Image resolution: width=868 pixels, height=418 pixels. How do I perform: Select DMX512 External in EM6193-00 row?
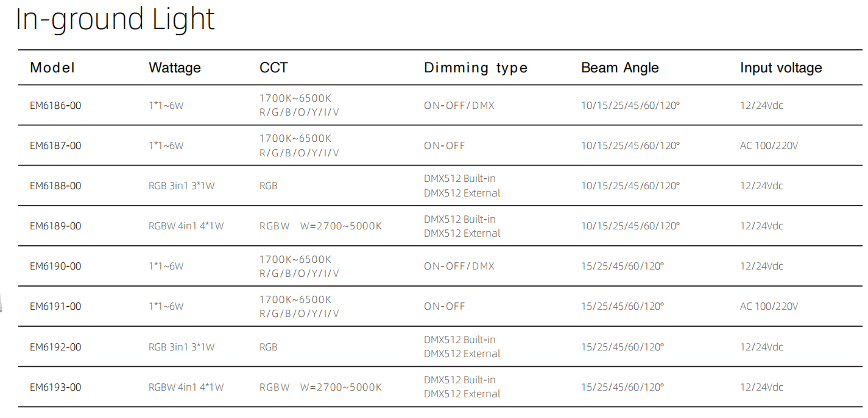coord(462,394)
